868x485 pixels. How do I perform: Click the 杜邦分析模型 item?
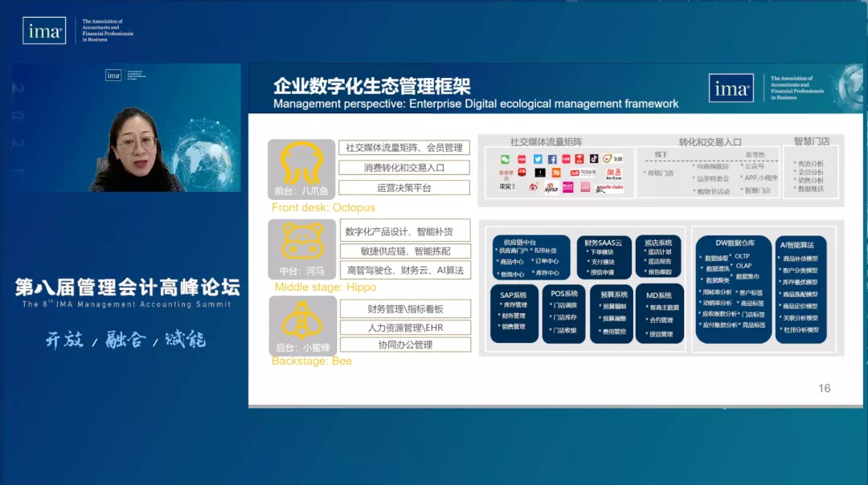coord(800,330)
